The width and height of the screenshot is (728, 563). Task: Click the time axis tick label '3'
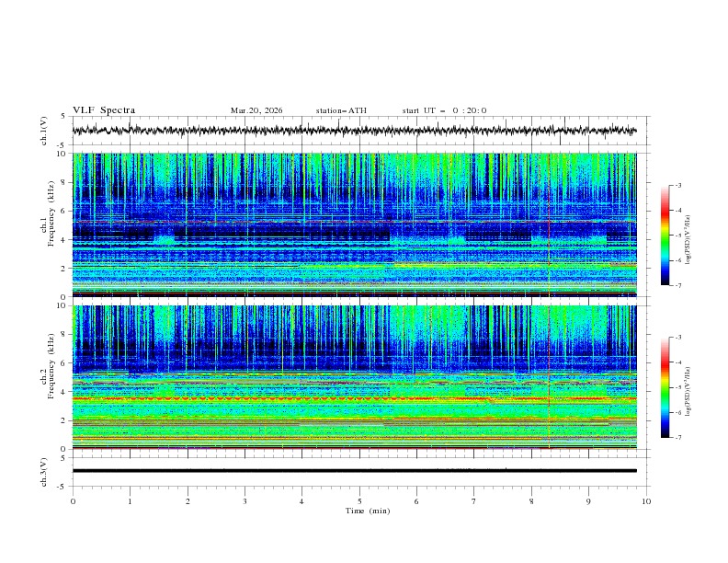(x=245, y=501)
